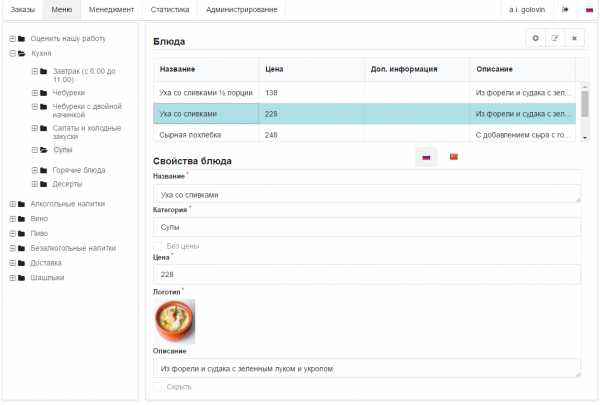Select Chinese flag tab in Свойства блюда
Image resolution: width=600 pixels, height=405 pixels.
[453, 157]
